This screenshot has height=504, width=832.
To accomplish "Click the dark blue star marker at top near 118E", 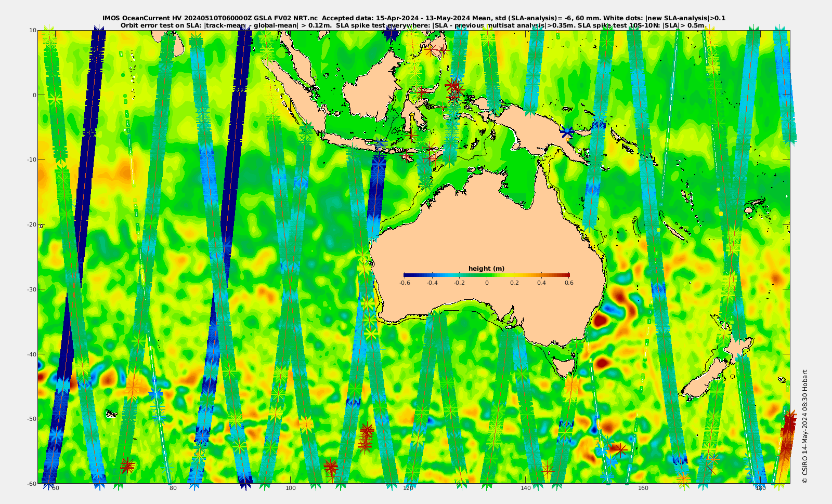I will pyautogui.click(x=392, y=34).
